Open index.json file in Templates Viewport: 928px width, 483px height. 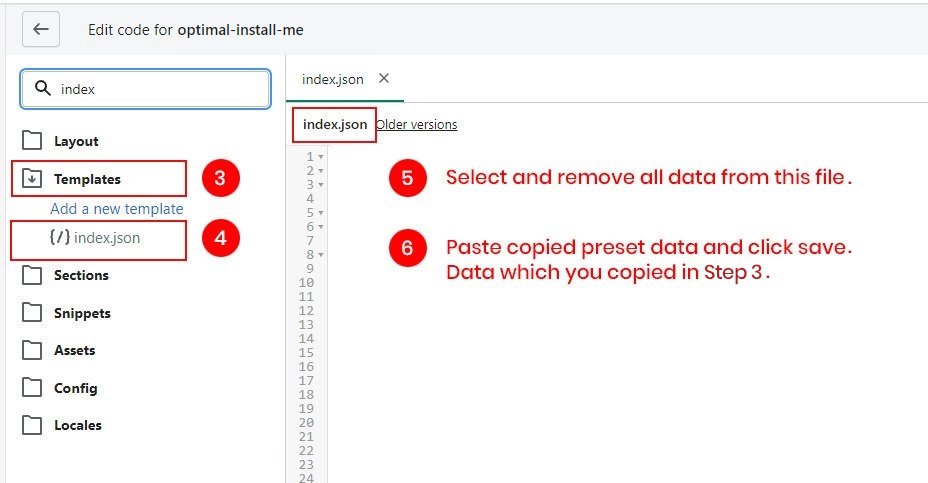point(106,238)
